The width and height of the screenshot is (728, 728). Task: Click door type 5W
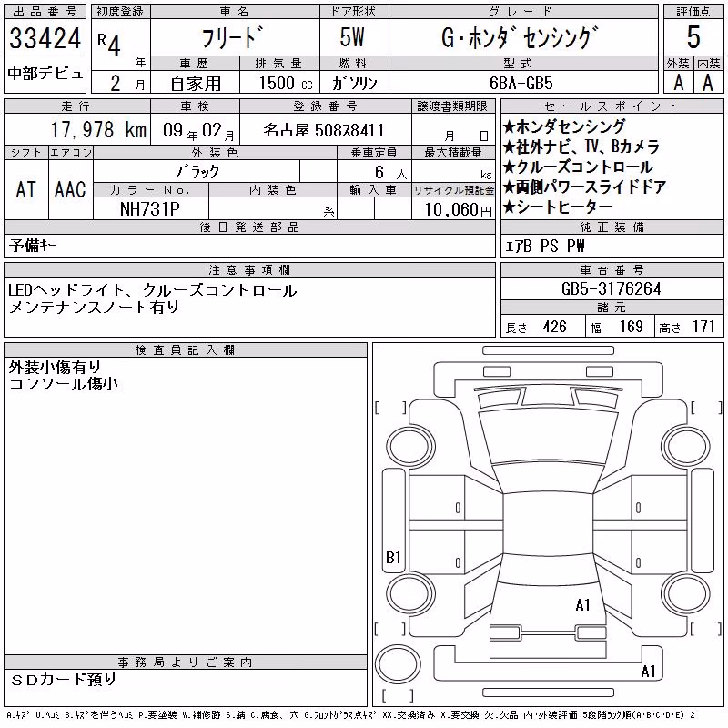pos(352,37)
